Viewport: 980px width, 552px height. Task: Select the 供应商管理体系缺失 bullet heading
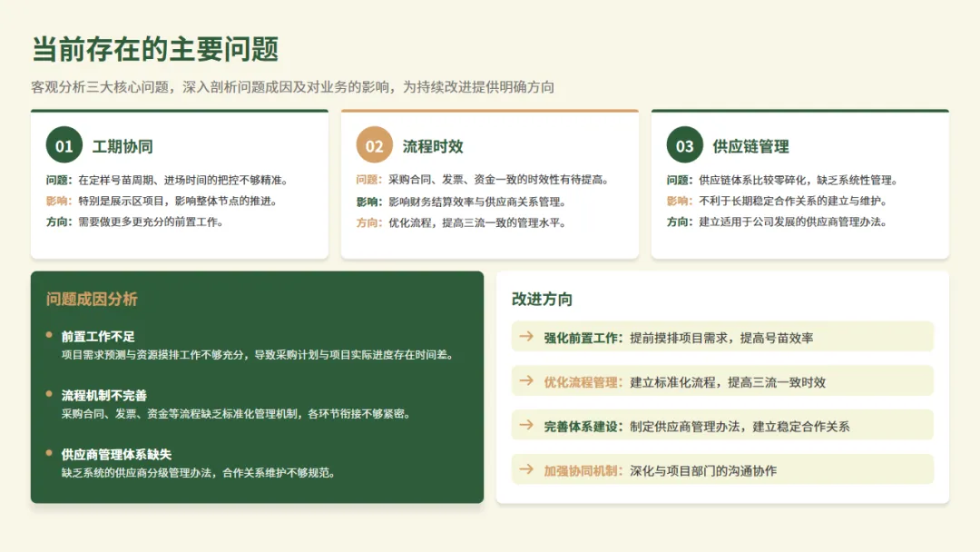pyautogui.click(x=116, y=455)
